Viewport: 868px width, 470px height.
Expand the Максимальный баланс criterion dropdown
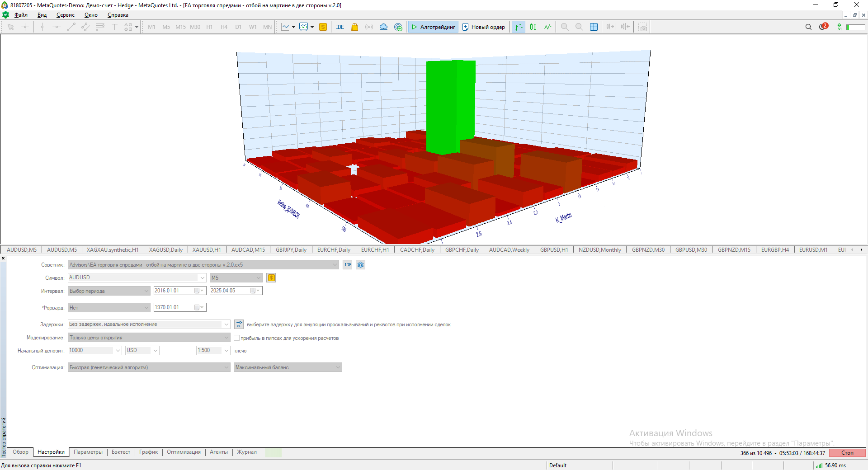pyautogui.click(x=288, y=367)
